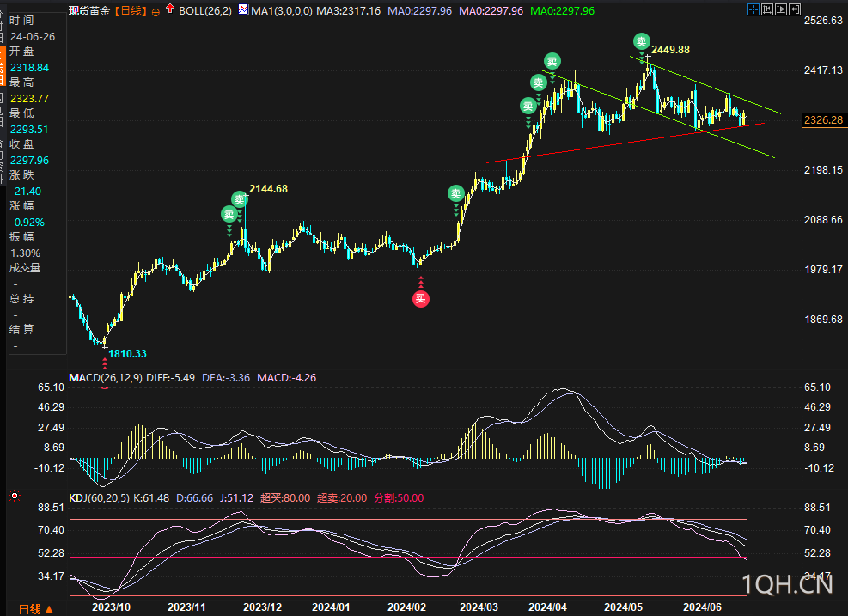Click the orange highlighted left sidebar tab

(3, 66)
